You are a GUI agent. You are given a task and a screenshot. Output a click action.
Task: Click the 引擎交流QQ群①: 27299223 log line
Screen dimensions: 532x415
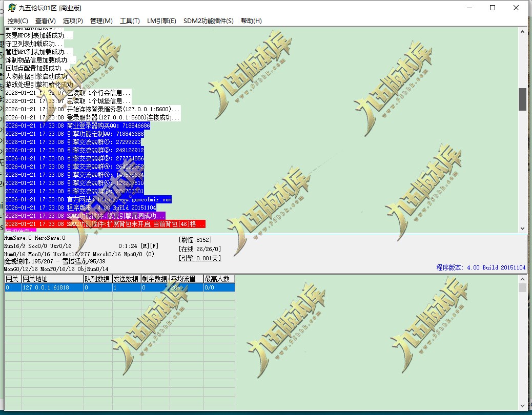pos(73,142)
